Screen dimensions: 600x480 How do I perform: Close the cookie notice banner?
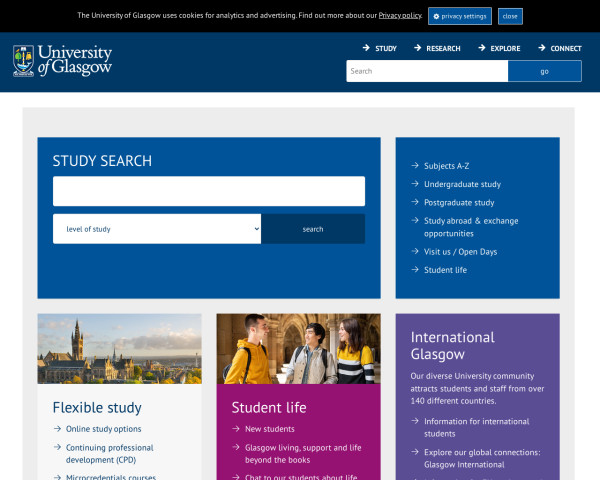(x=510, y=16)
